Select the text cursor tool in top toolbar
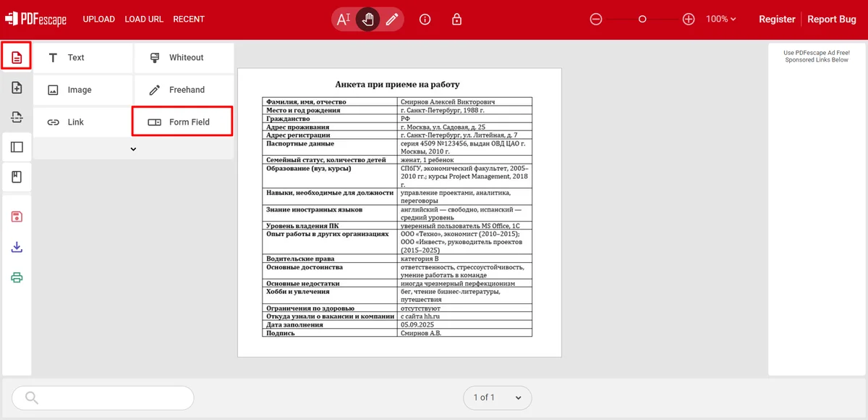This screenshot has height=420, width=868. pos(344,20)
